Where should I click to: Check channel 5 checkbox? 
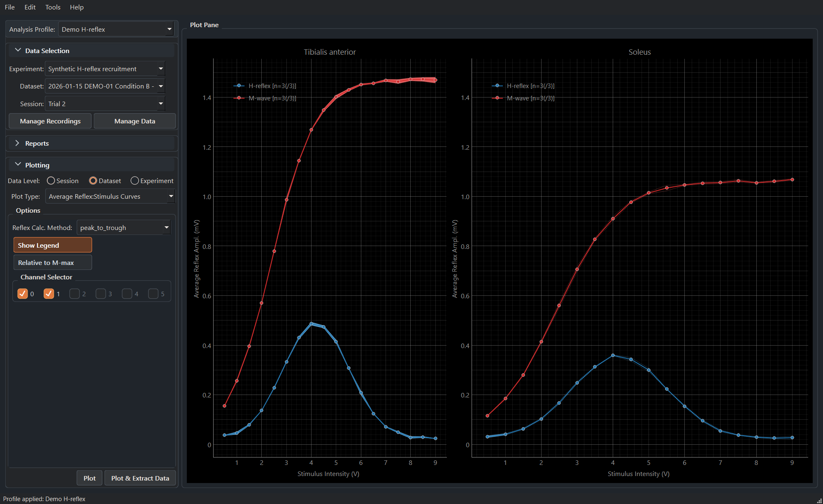click(x=153, y=293)
